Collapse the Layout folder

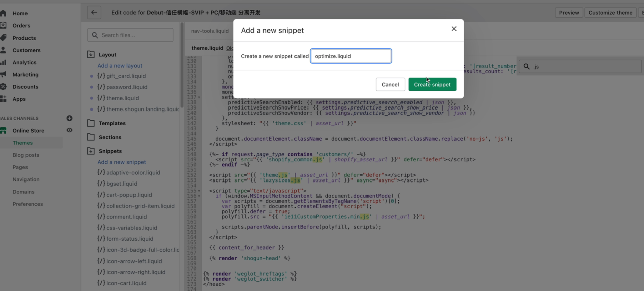(x=91, y=54)
